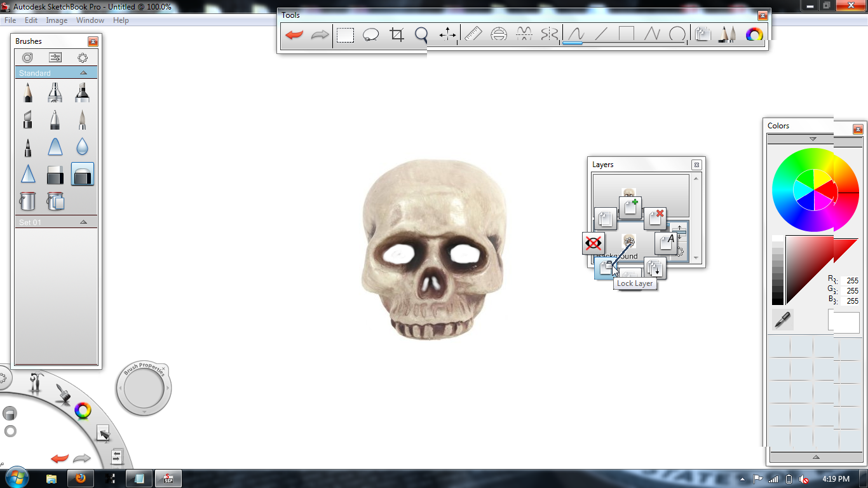Select the rectangular marquee selection tool
This screenshot has height=488, width=868.
345,35
